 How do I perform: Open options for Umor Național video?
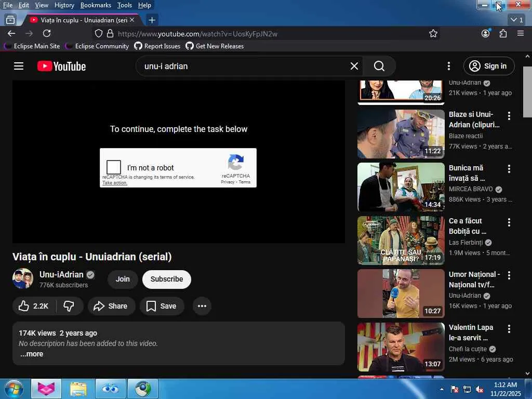pos(509,275)
